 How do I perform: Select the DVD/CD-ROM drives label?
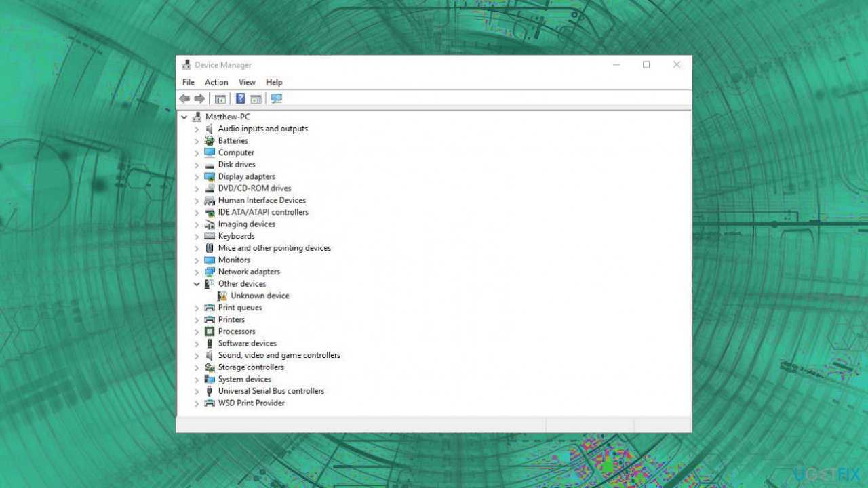tap(254, 188)
